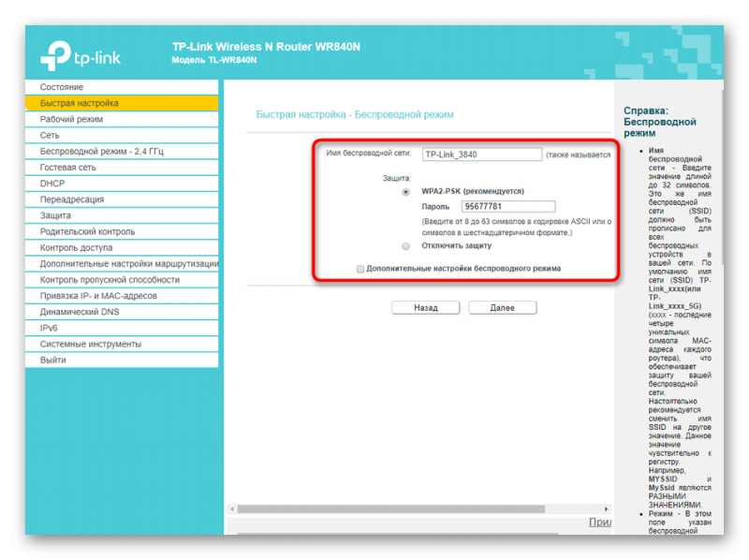Screen dimensions: 749x560
Task: Open the DHCP menu item
Action: (122, 184)
